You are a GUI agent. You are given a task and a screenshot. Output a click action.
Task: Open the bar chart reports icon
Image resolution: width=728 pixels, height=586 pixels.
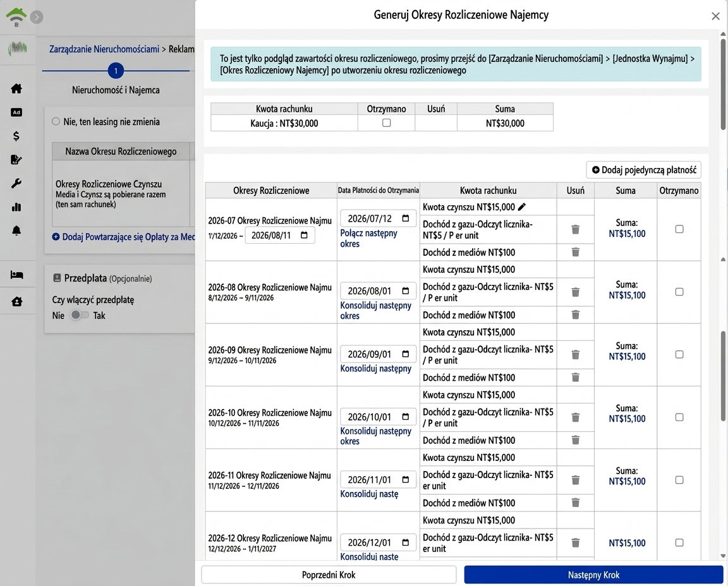tap(16, 207)
